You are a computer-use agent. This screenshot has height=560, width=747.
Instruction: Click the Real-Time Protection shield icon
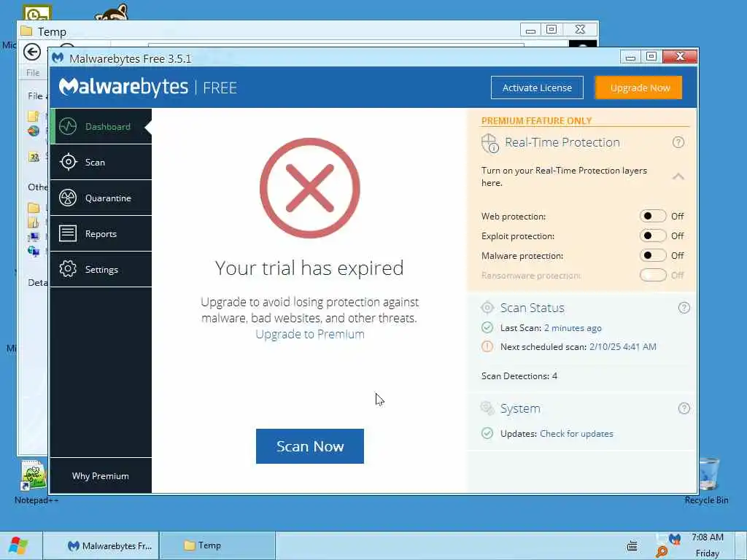pyautogui.click(x=489, y=143)
